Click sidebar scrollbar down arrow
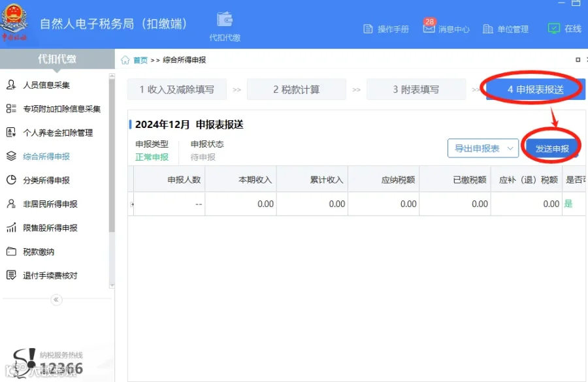Screen dimensions: 588x382 (x=112, y=285)
